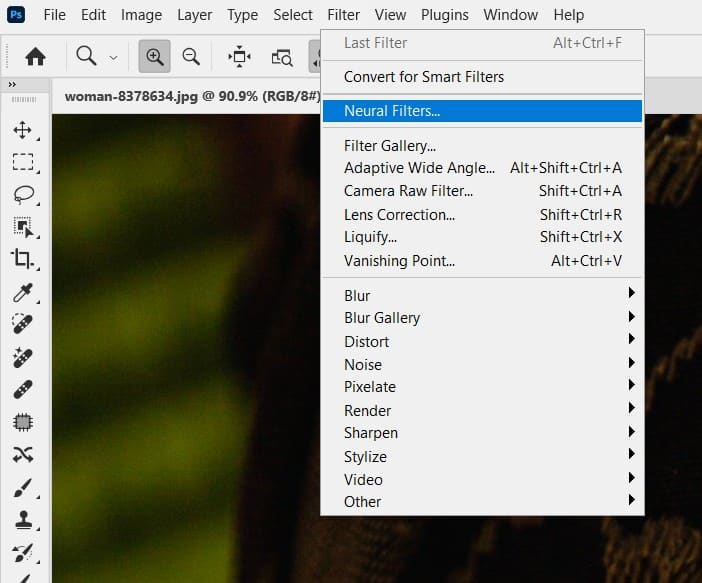Expand the Pixelate submenu
Image resolution: width=702 pixels, height=583 pixels.
pyautogui.click(x=482, y=386)
